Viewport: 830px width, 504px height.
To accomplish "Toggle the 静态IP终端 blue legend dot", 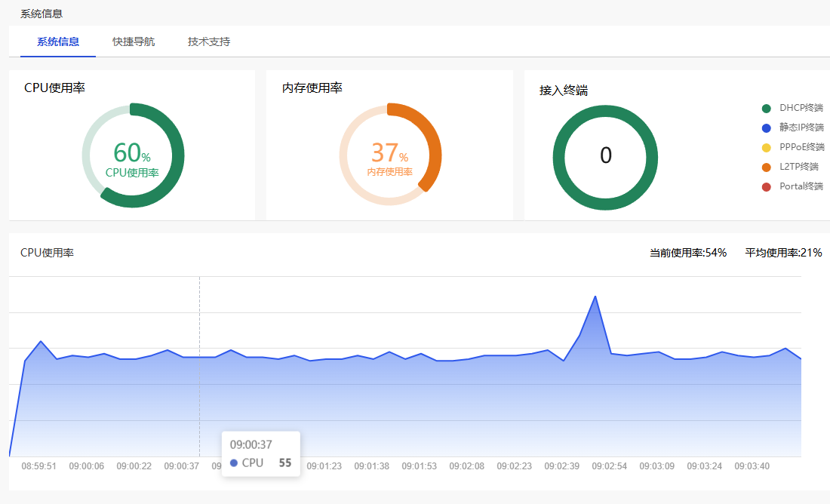I will click(766, 128).
